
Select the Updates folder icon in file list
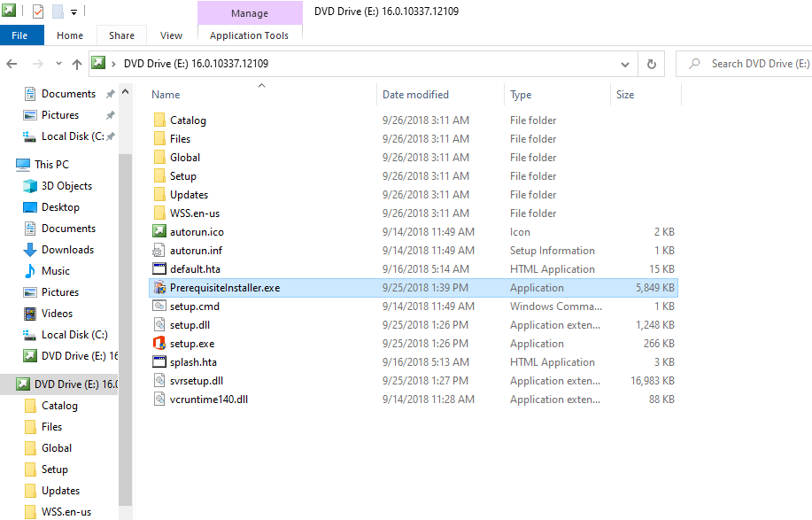pos(159,195)
